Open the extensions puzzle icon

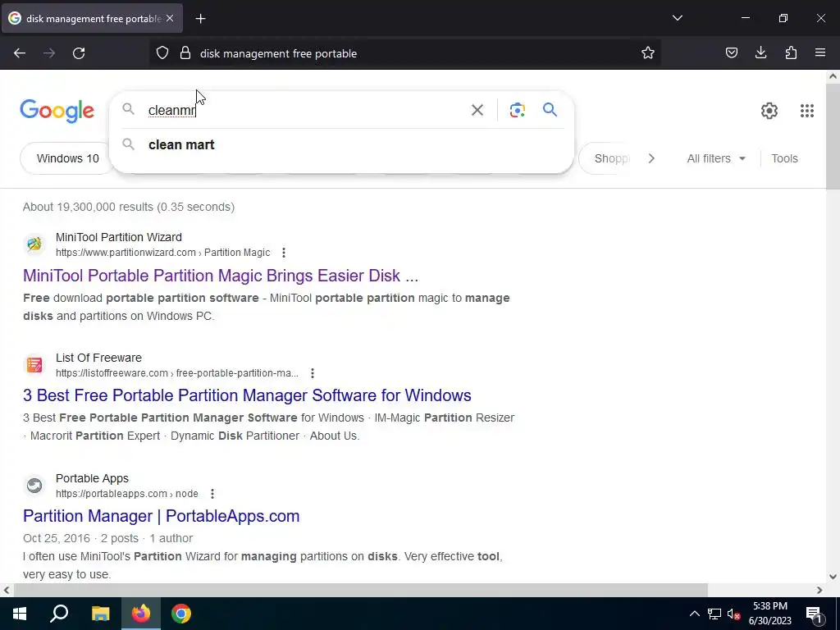tap(791, 53)
